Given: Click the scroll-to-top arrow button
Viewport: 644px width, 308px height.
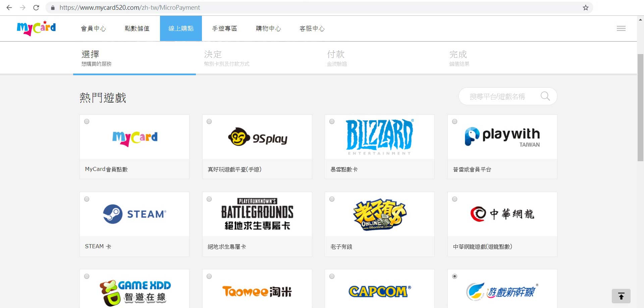Looking at the screenshot, I should point(621,296).
